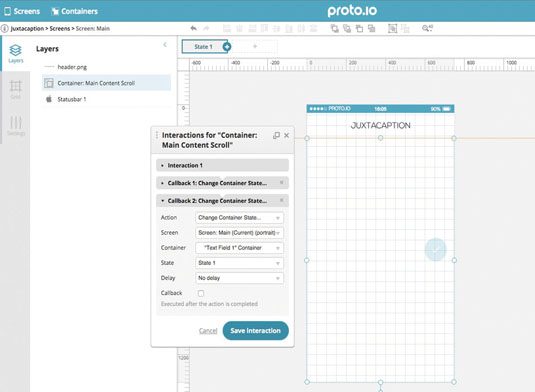
Task: Click the undo arrow in toolbar
Action: (193, 28)
